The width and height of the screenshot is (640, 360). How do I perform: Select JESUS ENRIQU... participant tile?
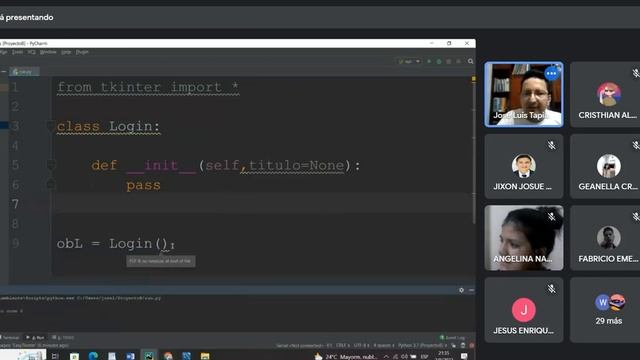click(x=524, y=310)
